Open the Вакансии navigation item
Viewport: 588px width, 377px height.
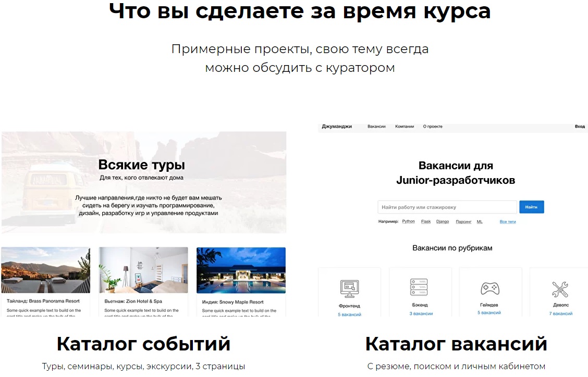point(376,126)
